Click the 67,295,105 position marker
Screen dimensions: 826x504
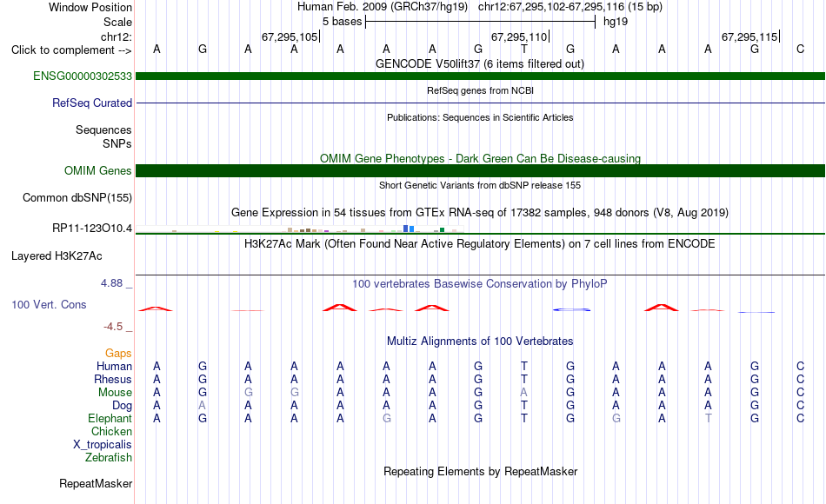pos(290,36)
